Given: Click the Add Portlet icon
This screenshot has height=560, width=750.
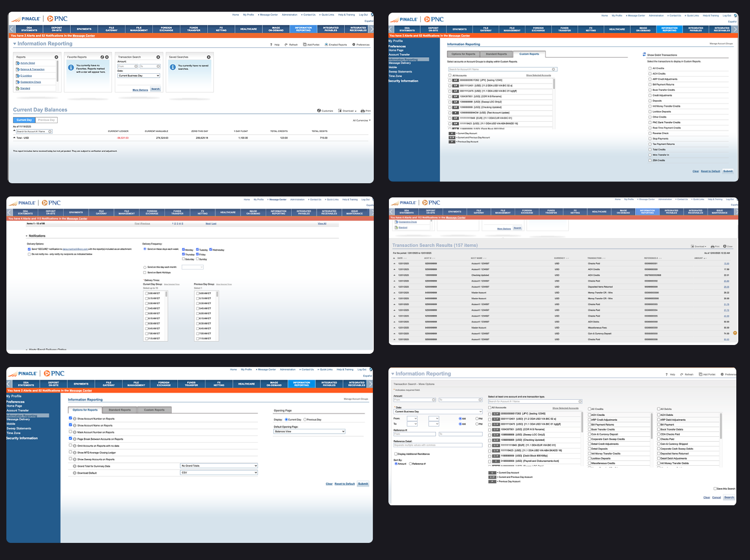Looking at the screenshot, I should pyautogui.click(x=305, y=44).
